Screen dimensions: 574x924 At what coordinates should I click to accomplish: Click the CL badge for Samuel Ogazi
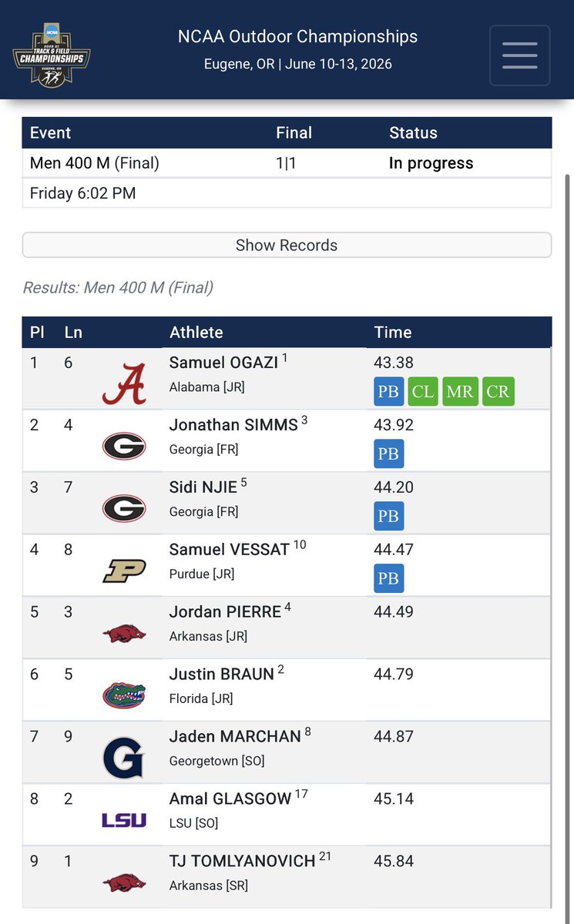423,391
